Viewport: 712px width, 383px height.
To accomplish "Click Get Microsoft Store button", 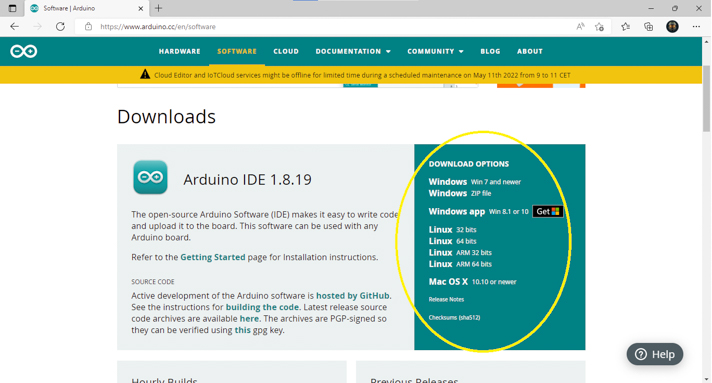I will pyautogui.click(x=548, y=211).
